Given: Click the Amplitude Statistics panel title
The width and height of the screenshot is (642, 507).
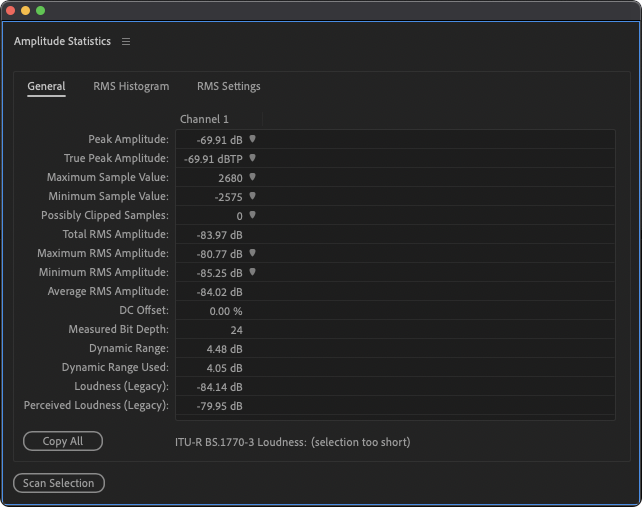Looking at the screenshot, I should pyautogui.click(x=62, y=41).
